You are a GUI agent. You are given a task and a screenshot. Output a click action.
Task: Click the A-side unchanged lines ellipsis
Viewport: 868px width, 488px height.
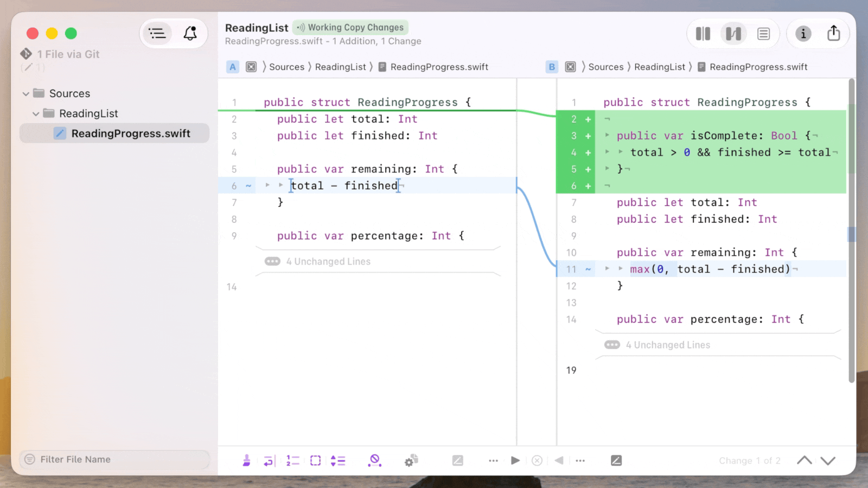[x=272, y=261]
